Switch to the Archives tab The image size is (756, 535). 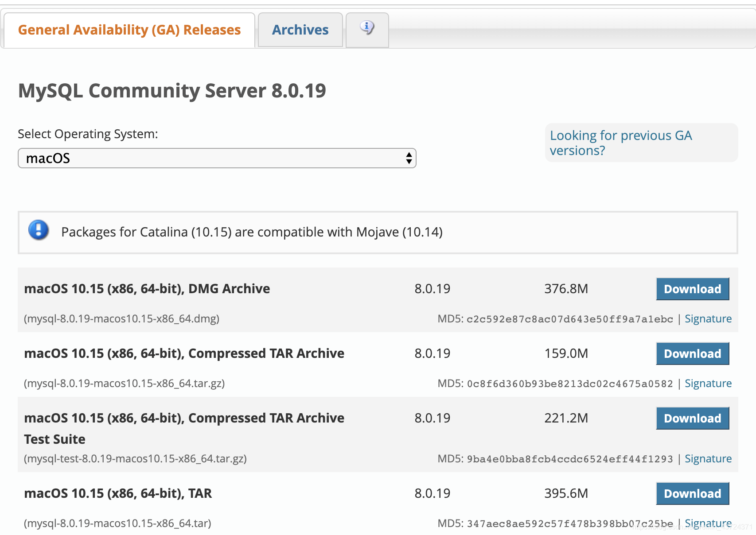pos(300,30)
